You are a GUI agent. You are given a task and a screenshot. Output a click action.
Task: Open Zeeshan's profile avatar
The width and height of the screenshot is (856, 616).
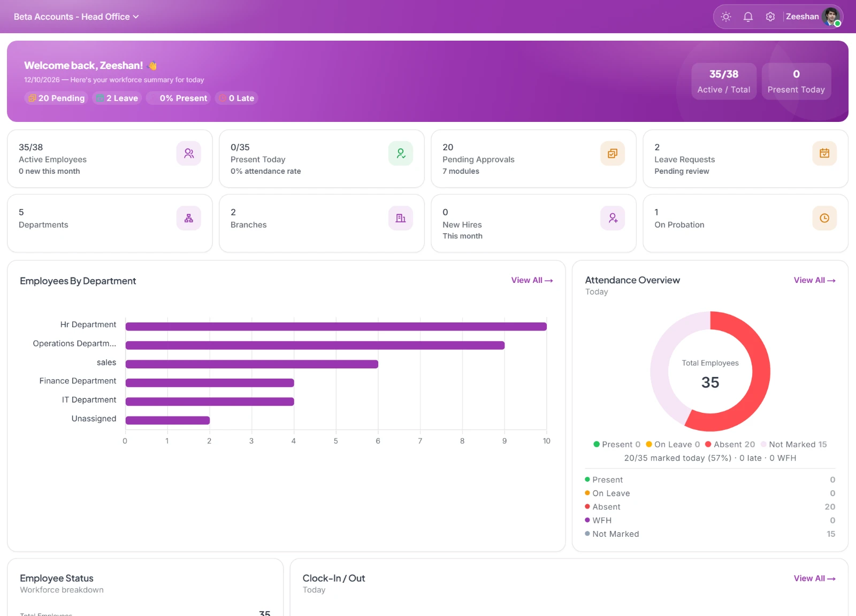(832, 17)
